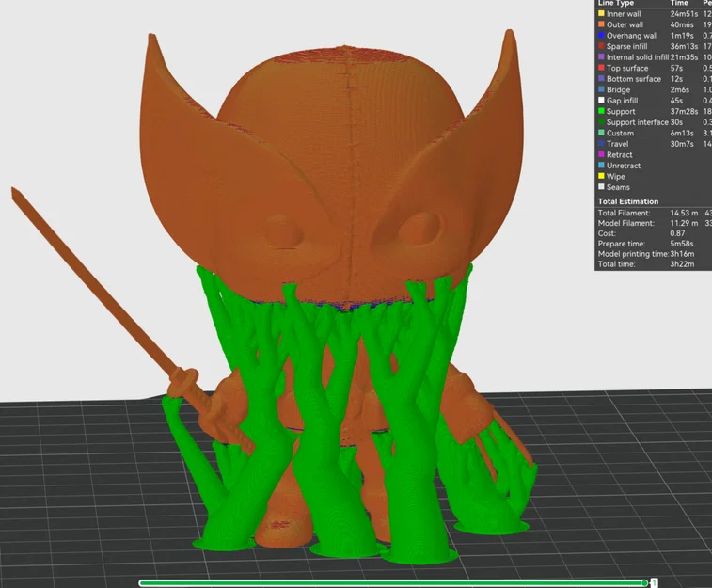Select the Overhang wall time 1m19s
The width and height of the screenshot is (712, 588).
coord(682,36)
